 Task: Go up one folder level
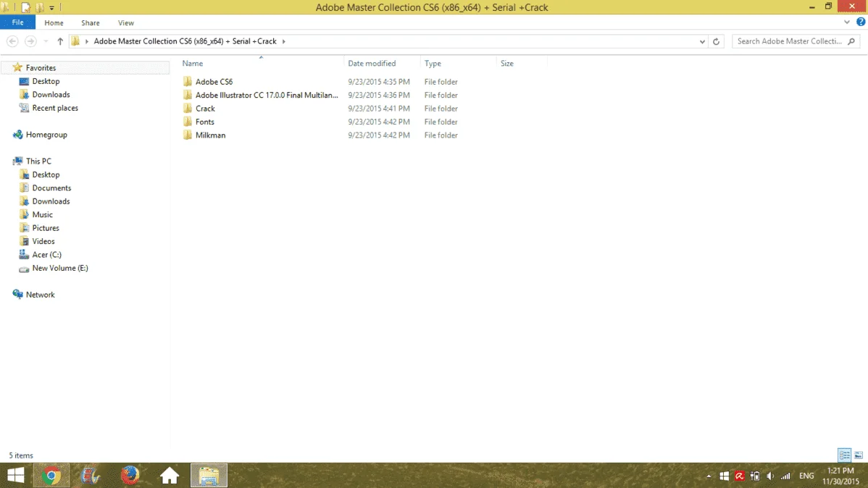tap(60, 41)
